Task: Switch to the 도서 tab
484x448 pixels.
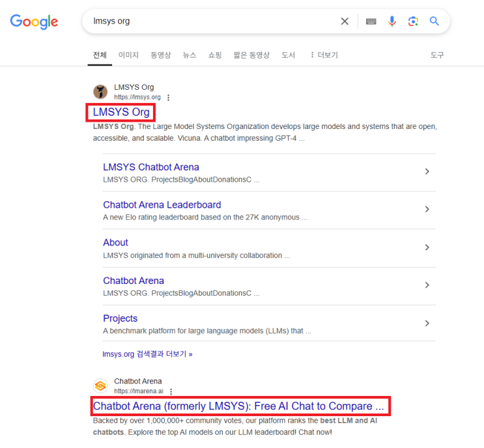Action: [289, 55]
